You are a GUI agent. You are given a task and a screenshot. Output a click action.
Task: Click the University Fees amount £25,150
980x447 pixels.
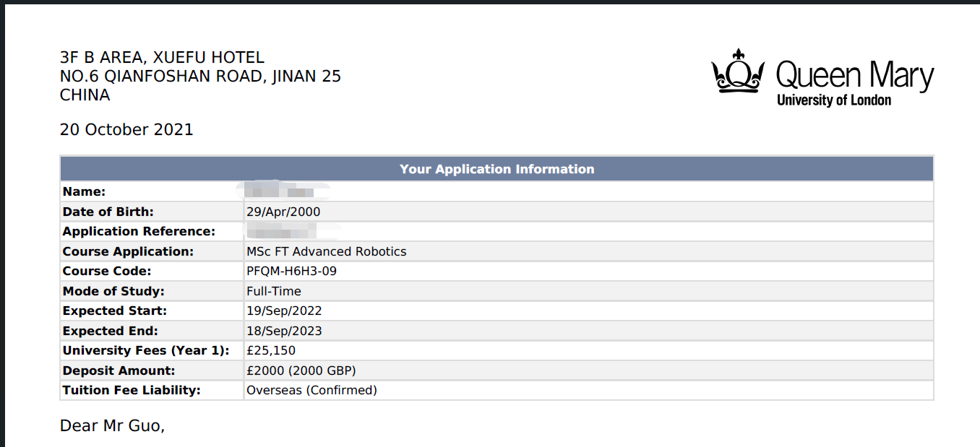(x=271, y=351)
